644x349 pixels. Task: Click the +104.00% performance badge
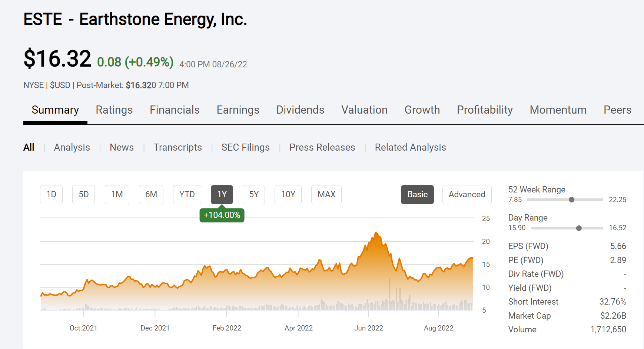tap(222, 215)
